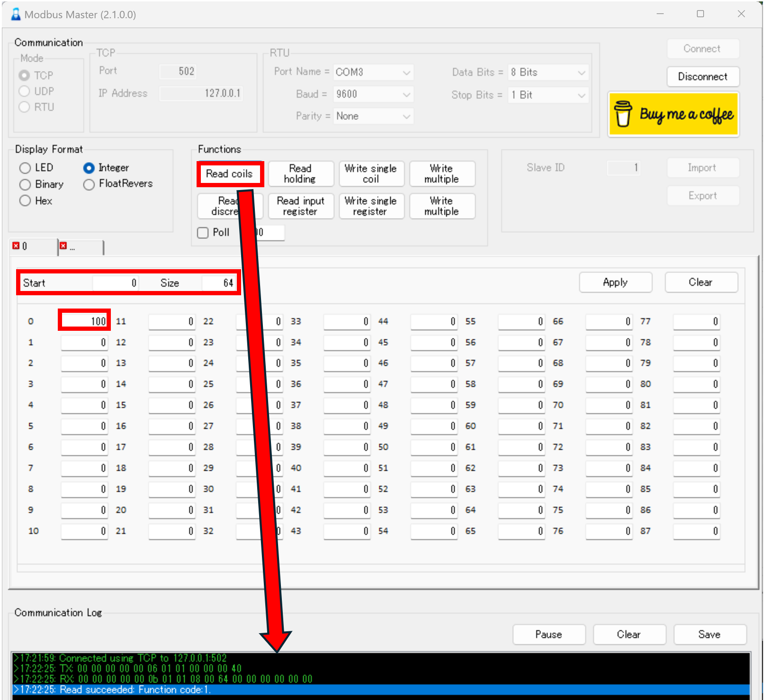The image size is (765, 700).
Task: Close the second register tab via X icon
Action: 63,245
